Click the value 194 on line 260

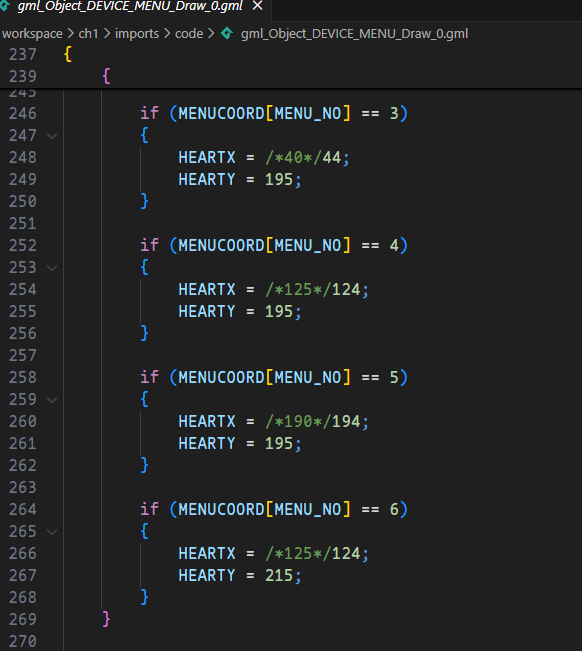point(346,421)
